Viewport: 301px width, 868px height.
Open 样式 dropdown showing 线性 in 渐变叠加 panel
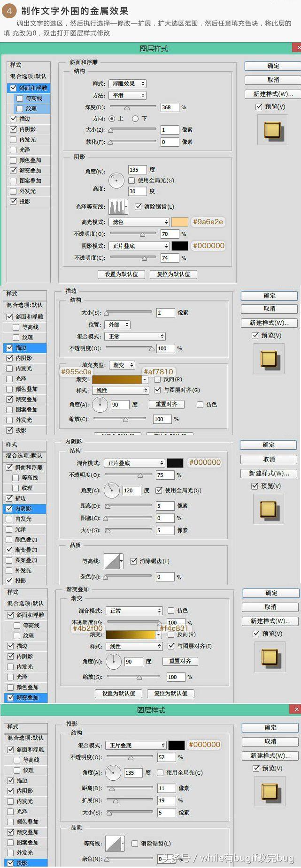point(134,646)
